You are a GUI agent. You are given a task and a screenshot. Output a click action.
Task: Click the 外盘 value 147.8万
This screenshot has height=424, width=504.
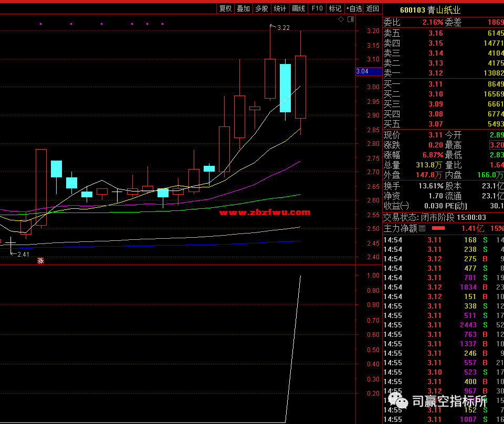click(x=429, y=175)
